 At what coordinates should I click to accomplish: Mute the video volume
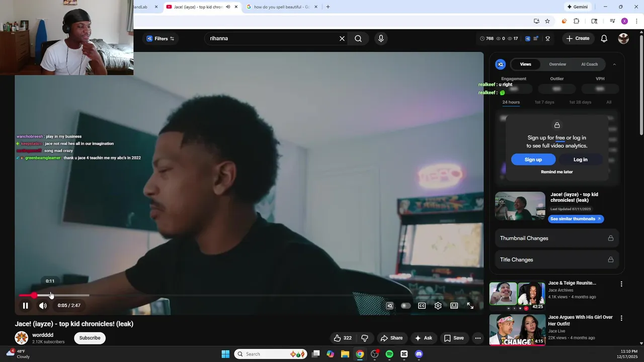coord(43,306)
